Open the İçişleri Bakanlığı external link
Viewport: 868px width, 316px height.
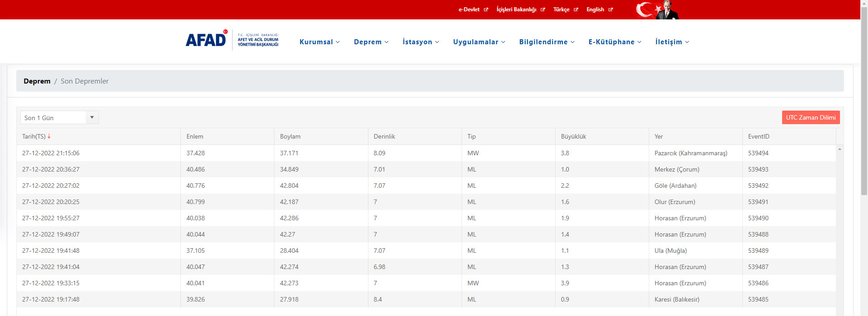pyautogui.click(x=520, y=9)
